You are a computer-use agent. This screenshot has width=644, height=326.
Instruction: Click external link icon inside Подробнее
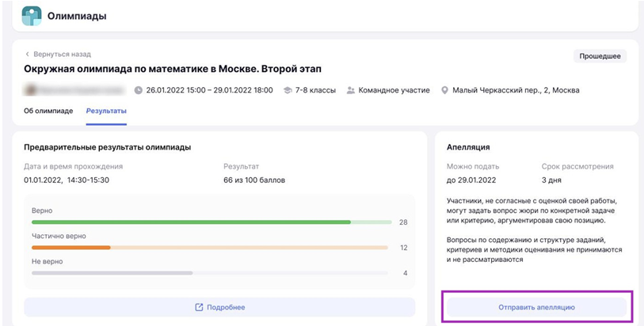(x=199, y=307)
